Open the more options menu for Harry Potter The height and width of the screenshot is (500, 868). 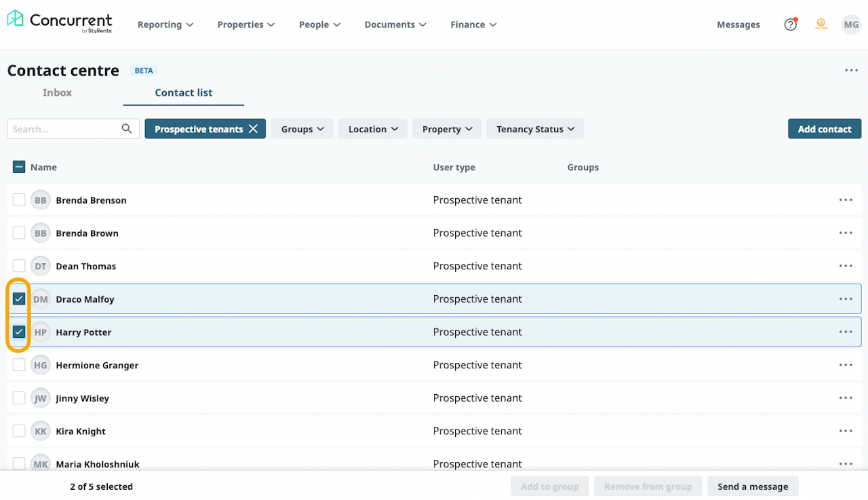pos(845,332)
